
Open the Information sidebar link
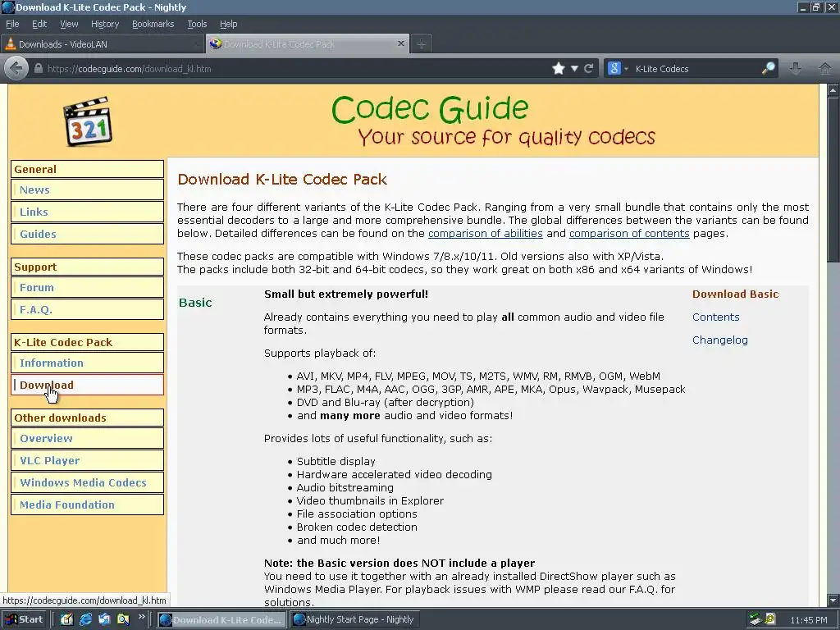click(x=87, y=363)
